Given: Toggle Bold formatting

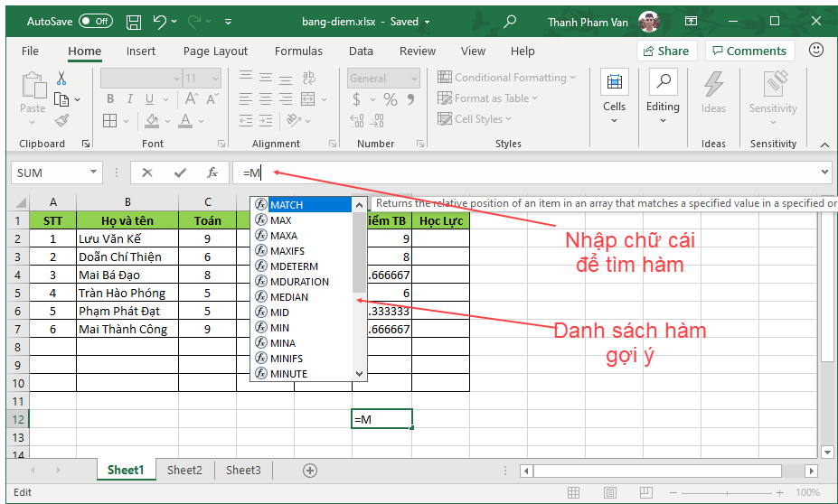Looking at the screenshot, I should (110, 99).
